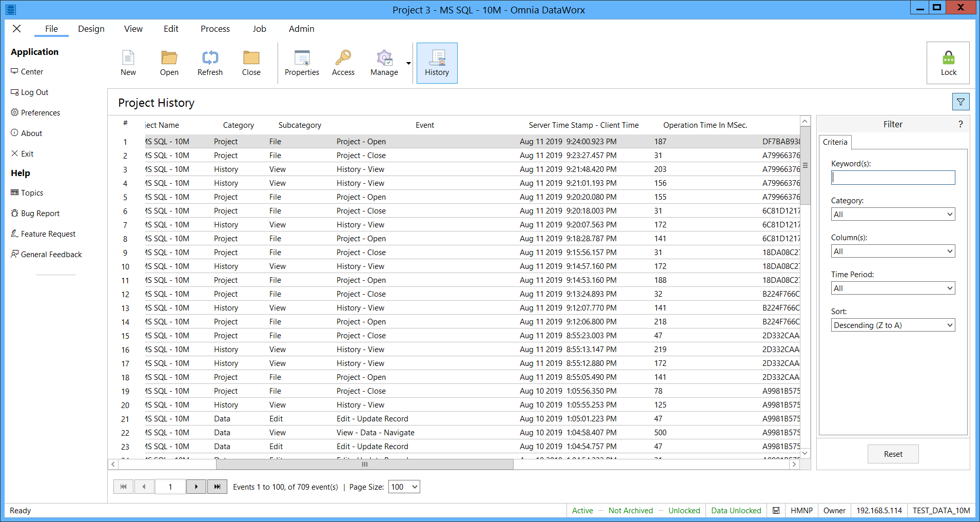The width and height of the screenshot is (980, 522).
Task: Click the Not Archived status indicator
Action: [631, 511]
